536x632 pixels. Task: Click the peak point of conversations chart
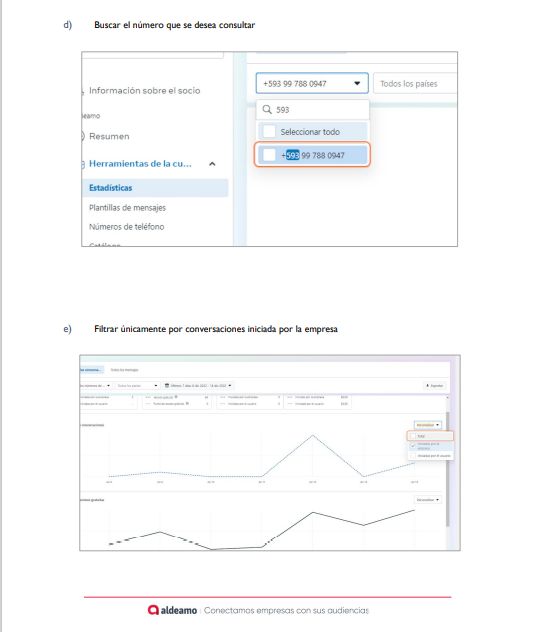[313, 435]
